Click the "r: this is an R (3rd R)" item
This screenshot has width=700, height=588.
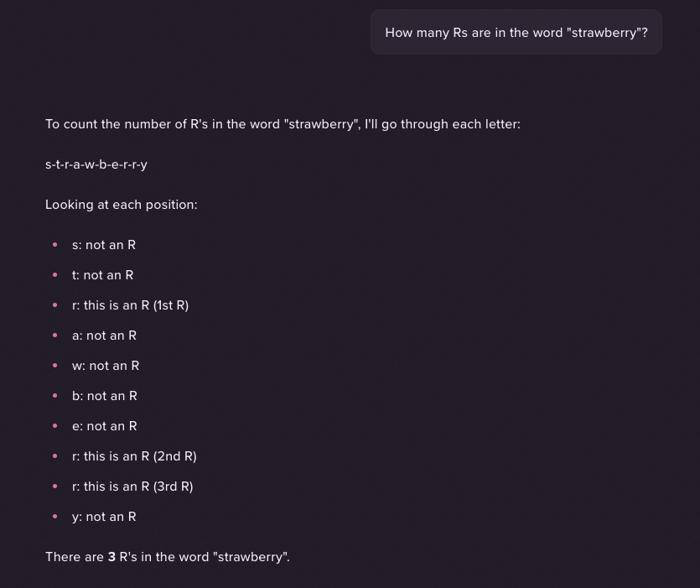click(132, 487)
